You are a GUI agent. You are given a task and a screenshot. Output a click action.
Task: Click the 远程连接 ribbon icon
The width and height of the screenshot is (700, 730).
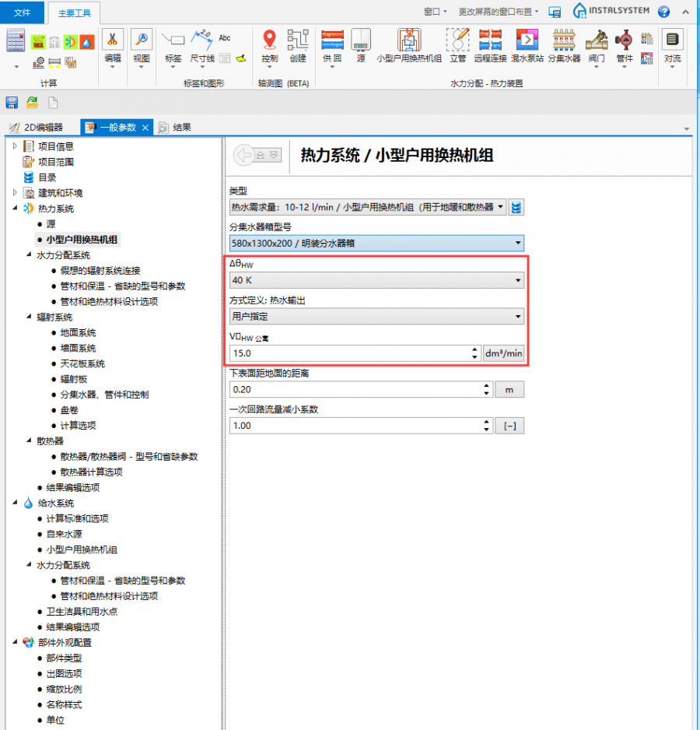click(490, 44)
